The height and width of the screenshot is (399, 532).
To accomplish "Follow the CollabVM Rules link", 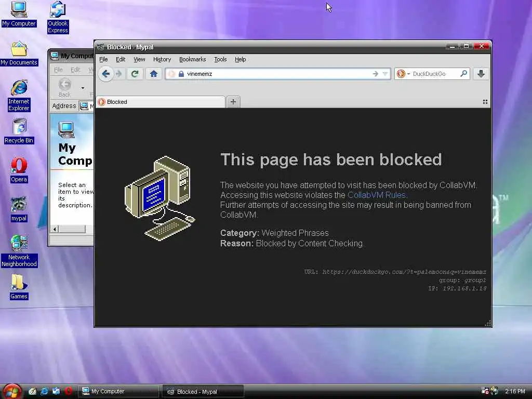I will click(377, 195).
